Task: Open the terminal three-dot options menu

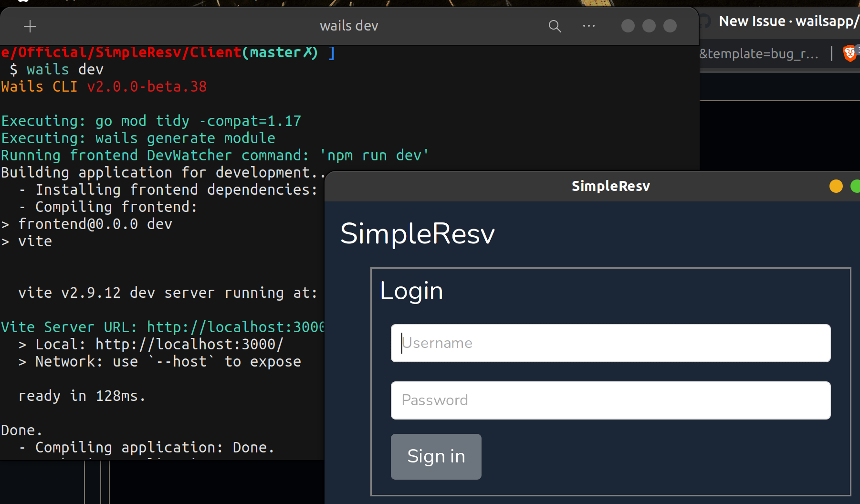Action: pyautogui.click(x=589, y=26)
